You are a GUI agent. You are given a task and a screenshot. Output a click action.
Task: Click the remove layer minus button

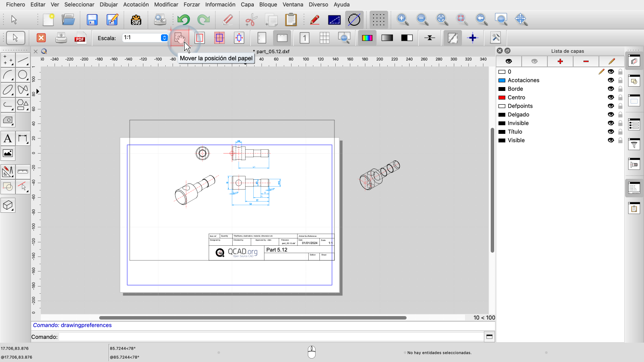[x=586, y=61]
